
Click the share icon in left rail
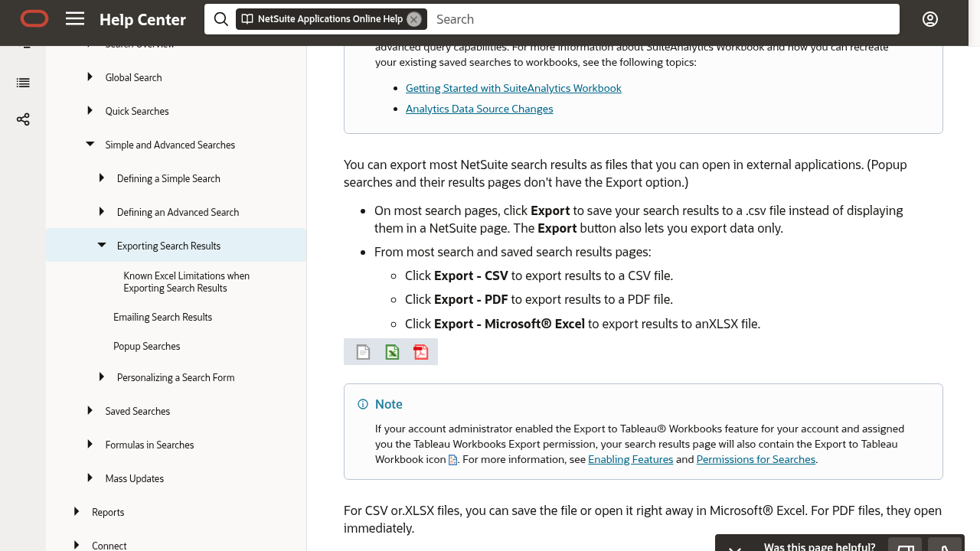23,119
